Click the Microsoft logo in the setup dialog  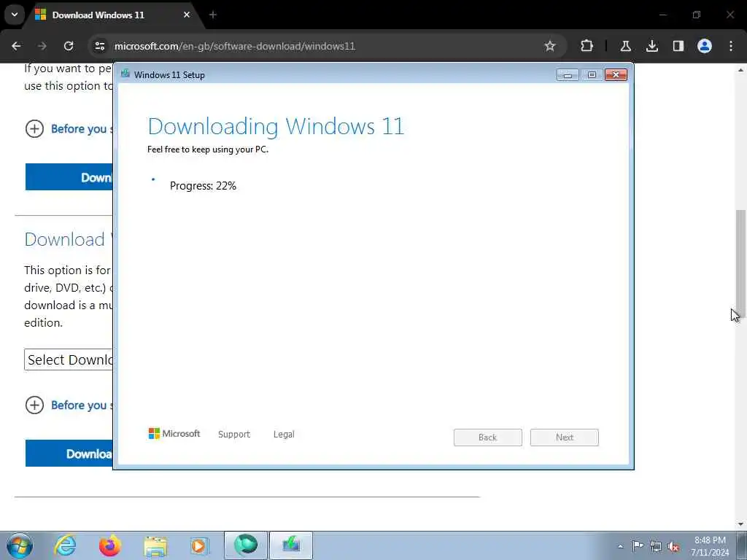pyautogui.click(x=174, y=433)
